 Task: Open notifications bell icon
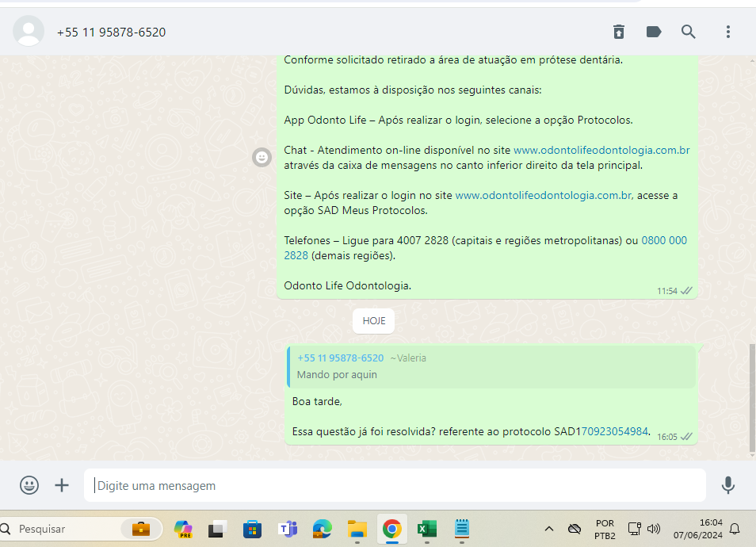(x=735, y=529)
